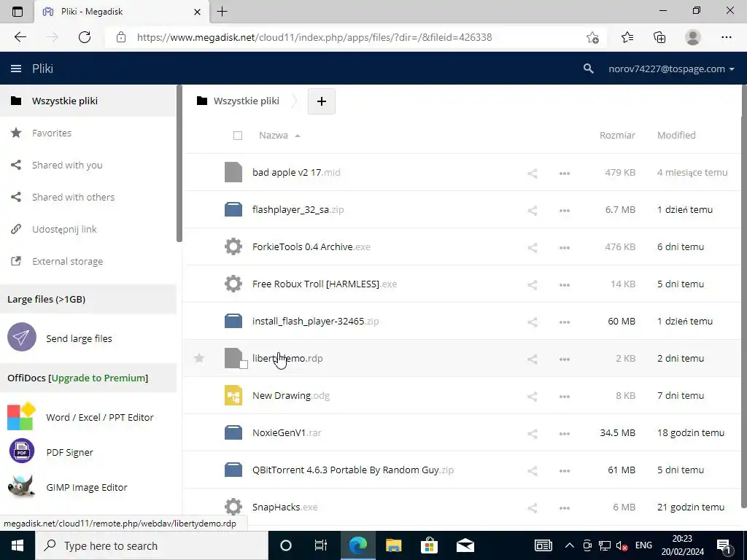The image size is (747, 560).
Task: Add this page to browser favorites
Action: tap(592, 37)
